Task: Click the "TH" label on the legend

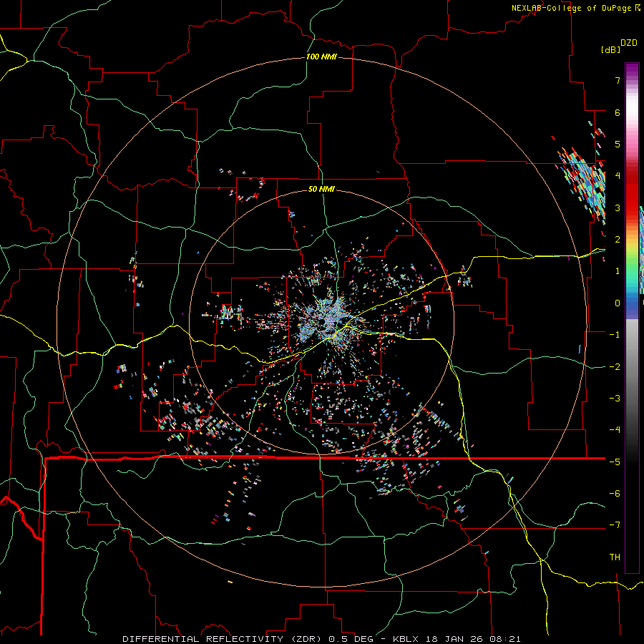Action: tap(615, 557)
